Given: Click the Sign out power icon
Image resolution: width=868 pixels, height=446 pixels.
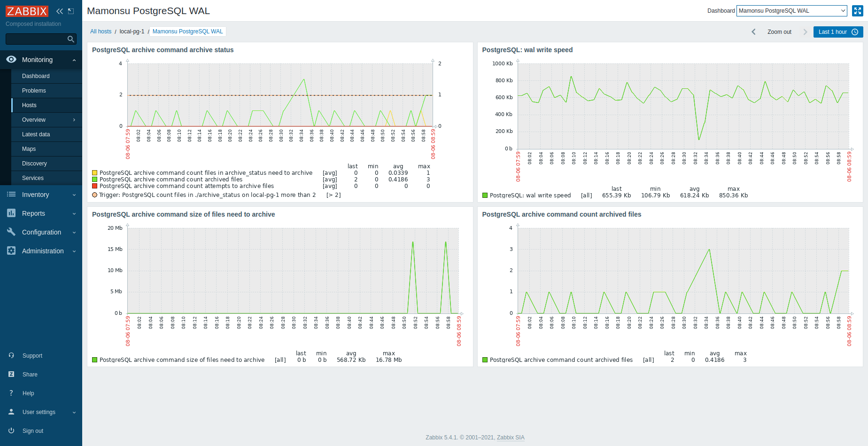Looking at the screenshot, I should coord(11,430).
